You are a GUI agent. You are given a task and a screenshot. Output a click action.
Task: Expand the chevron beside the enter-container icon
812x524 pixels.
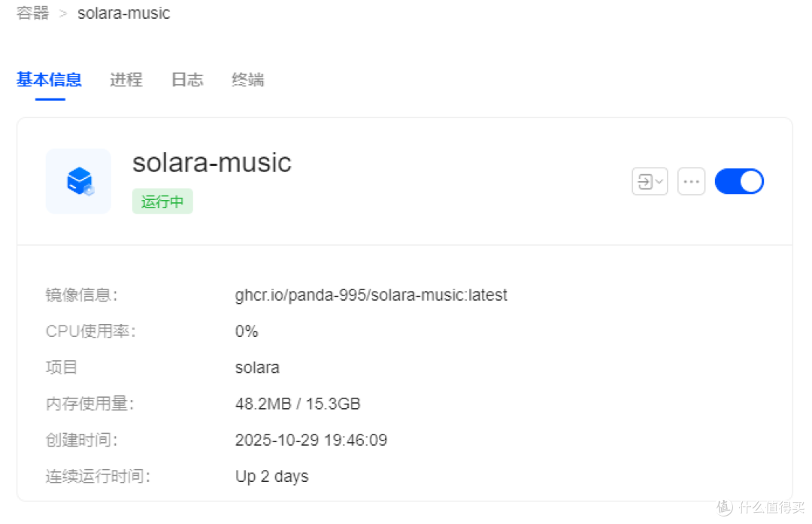pos(659,182)
